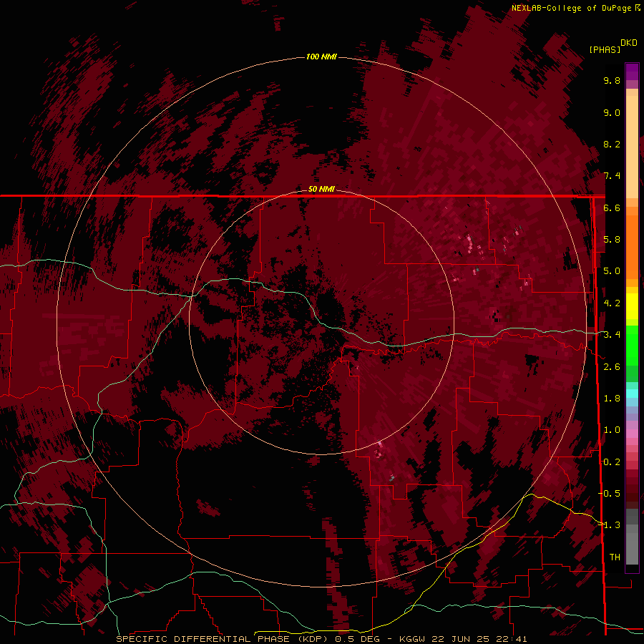This screenshot has width=644, height=644.
Task: Click the 4.2 scale value
Action: [612, 303]
